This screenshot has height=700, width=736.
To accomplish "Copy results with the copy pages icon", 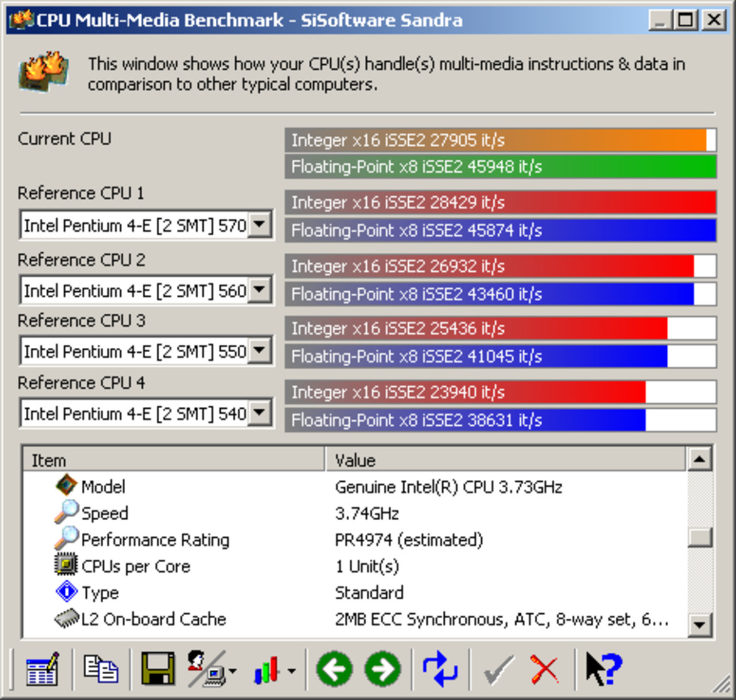I will click(x=101, y=669).
